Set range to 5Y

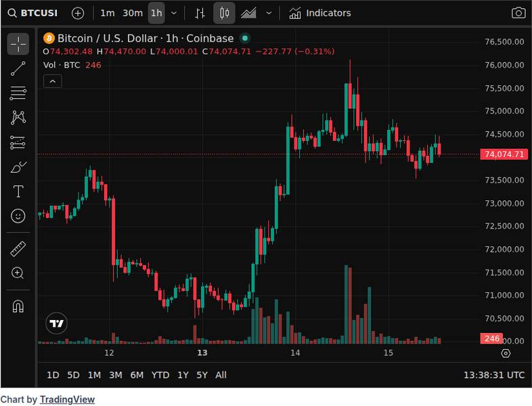pyautogui.click(x=202, y=375)
